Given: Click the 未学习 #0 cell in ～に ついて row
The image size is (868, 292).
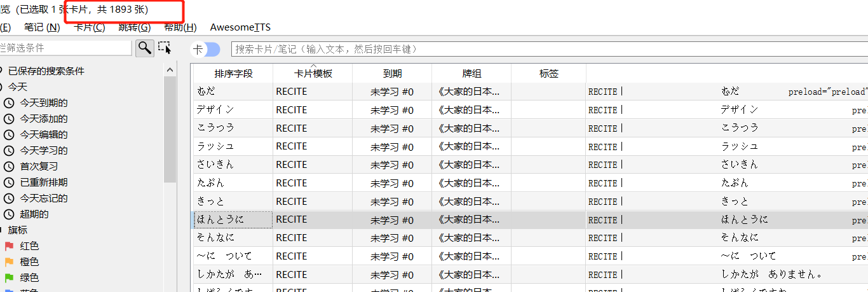Looking at the screenshot, I should pyautogui.click(x=392, y=256).
